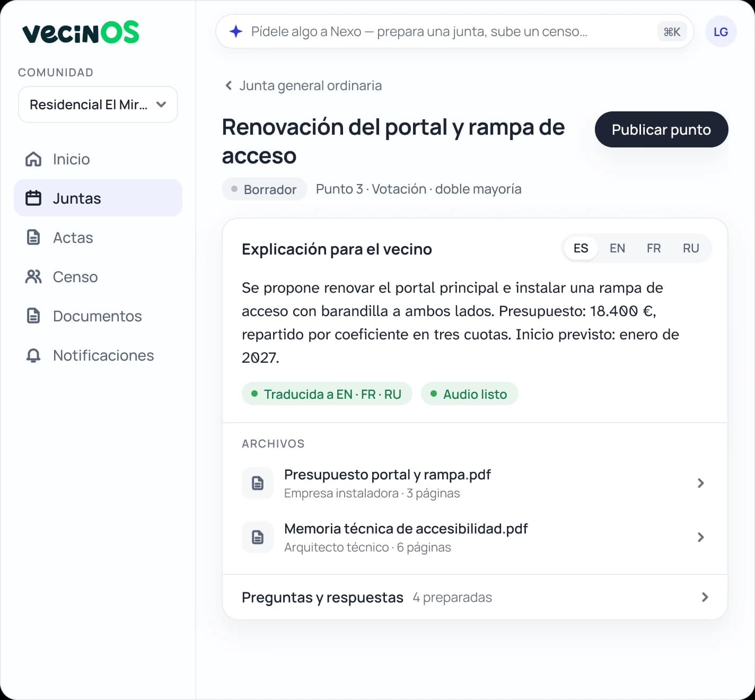The image size is (755, 700).
Task: Open Actas from the sidebar
Action: 98,238
